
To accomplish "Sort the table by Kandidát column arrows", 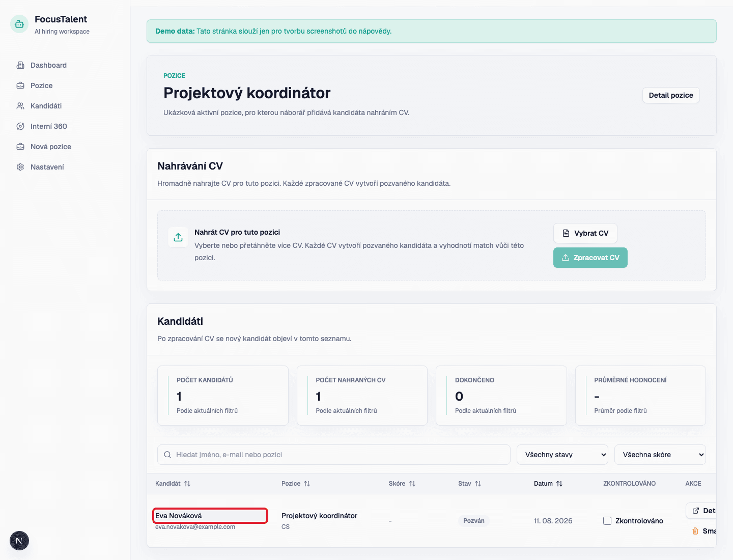I will (187, 484).
